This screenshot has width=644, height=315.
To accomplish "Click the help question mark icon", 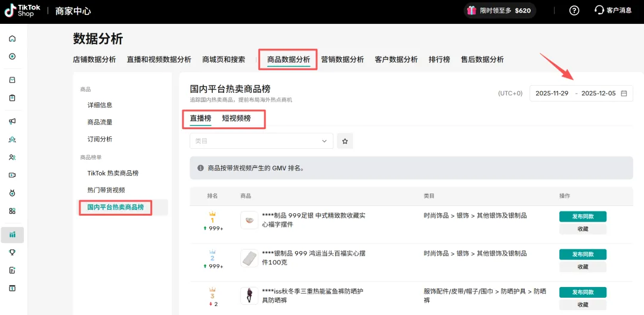I will pos(574,10).
